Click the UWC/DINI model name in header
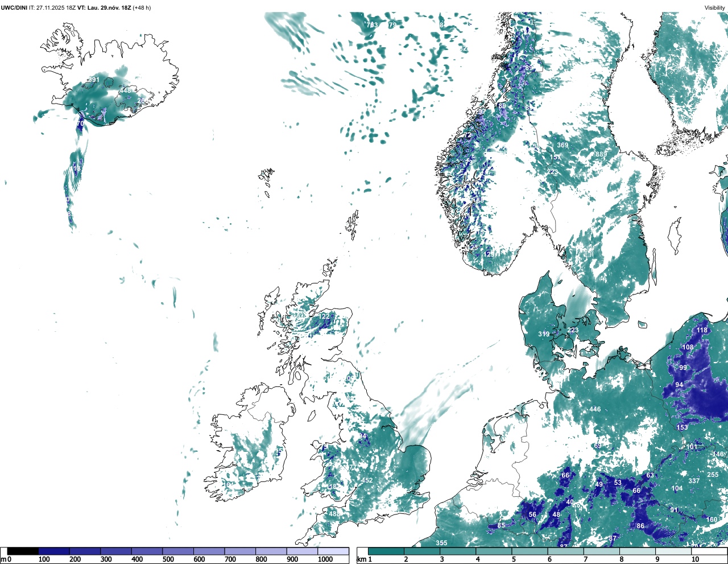728x564 pixels. tap(14, 7)
